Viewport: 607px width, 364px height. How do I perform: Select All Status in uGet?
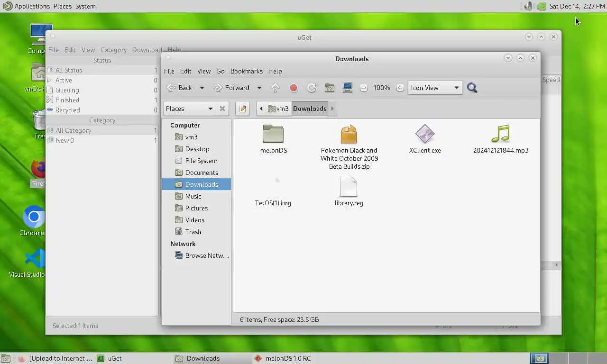pyautogui.click(x=102, y=70)
